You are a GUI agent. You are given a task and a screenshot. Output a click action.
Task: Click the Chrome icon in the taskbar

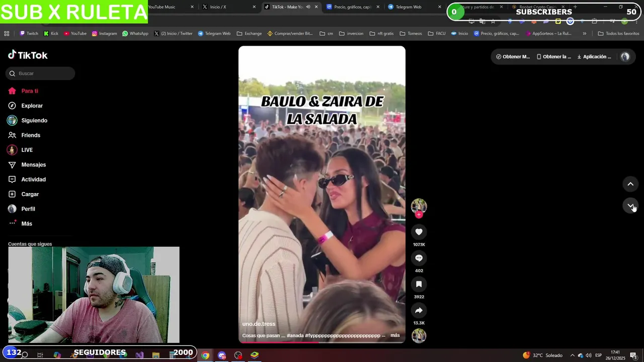pyautogui.click(x=205, y=355)
